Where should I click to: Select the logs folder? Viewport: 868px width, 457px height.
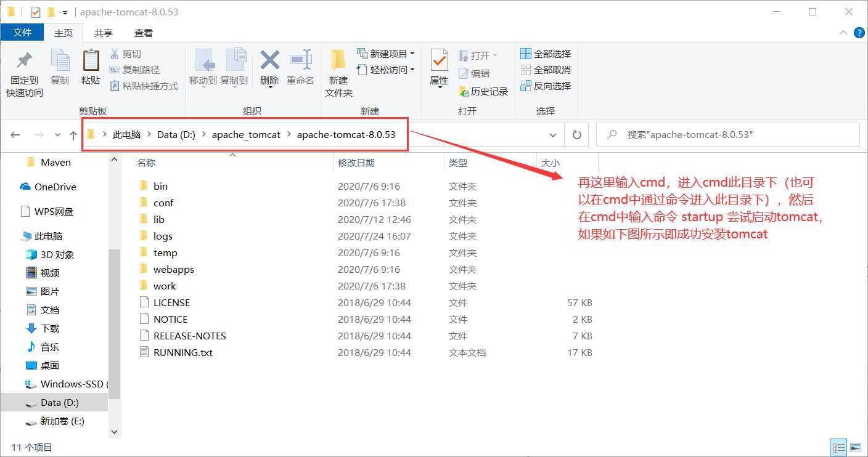click(x=163, y=236)
